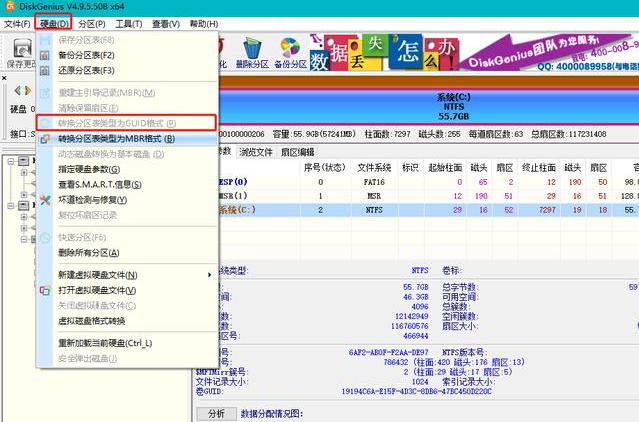Image resolution: width=639 pixels, height=422 pixels.
Task: Expand the last child under first disk
Action: [x=24, y=194]
